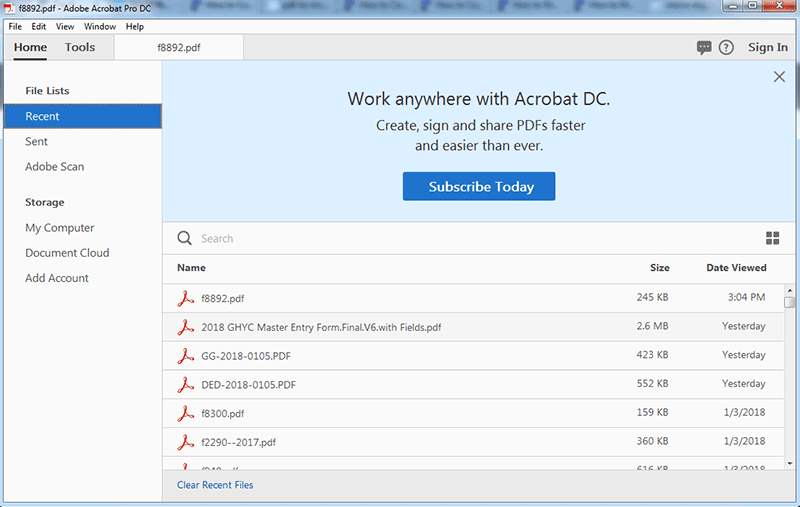Click the notifications speech bubble icon
Image resolution: width=800 pixels, height=507 pixels.
[x=704, y=47]
